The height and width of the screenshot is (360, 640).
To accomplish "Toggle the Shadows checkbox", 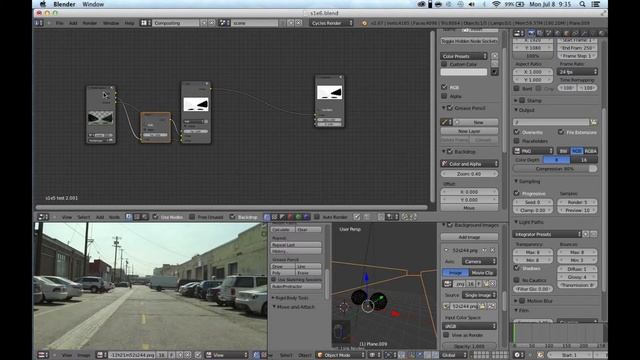I will coord(516,268).
